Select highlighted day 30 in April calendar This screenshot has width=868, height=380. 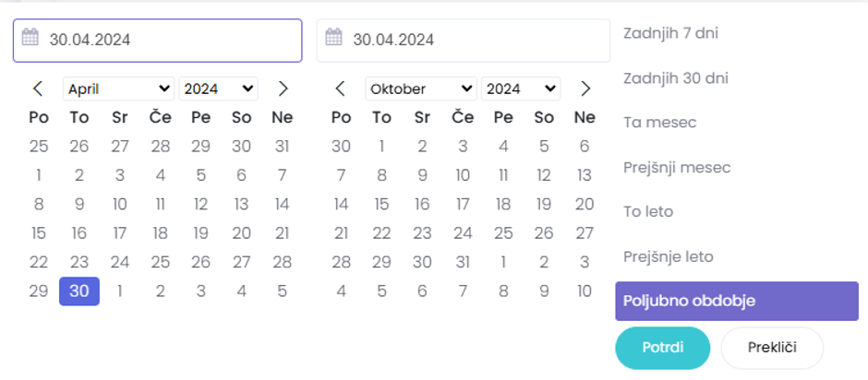click(x=79, y=291)
